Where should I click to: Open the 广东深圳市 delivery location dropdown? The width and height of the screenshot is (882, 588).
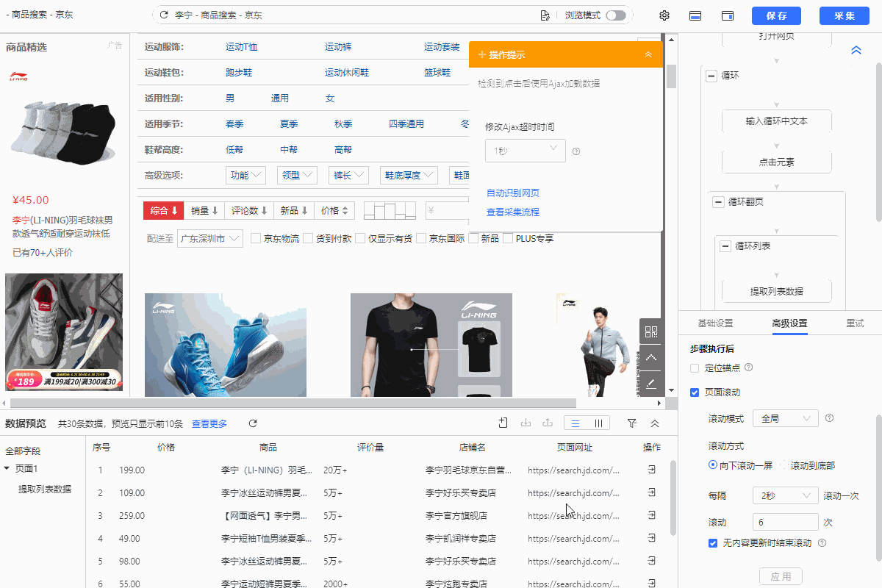210,238
